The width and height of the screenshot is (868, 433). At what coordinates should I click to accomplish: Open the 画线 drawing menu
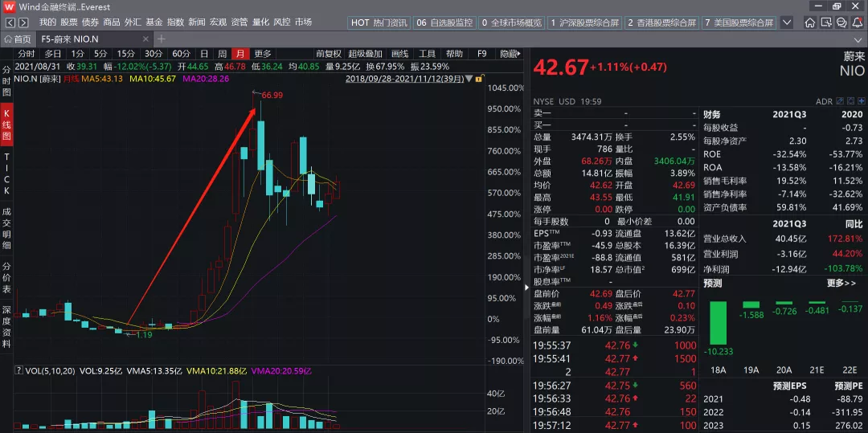pos(399,54)
